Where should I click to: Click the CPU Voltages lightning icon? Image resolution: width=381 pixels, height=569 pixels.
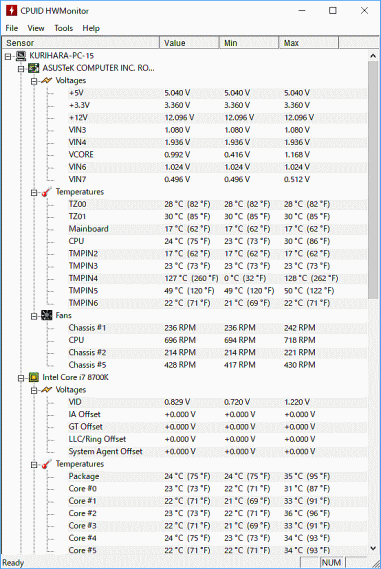tap(47, 390)
